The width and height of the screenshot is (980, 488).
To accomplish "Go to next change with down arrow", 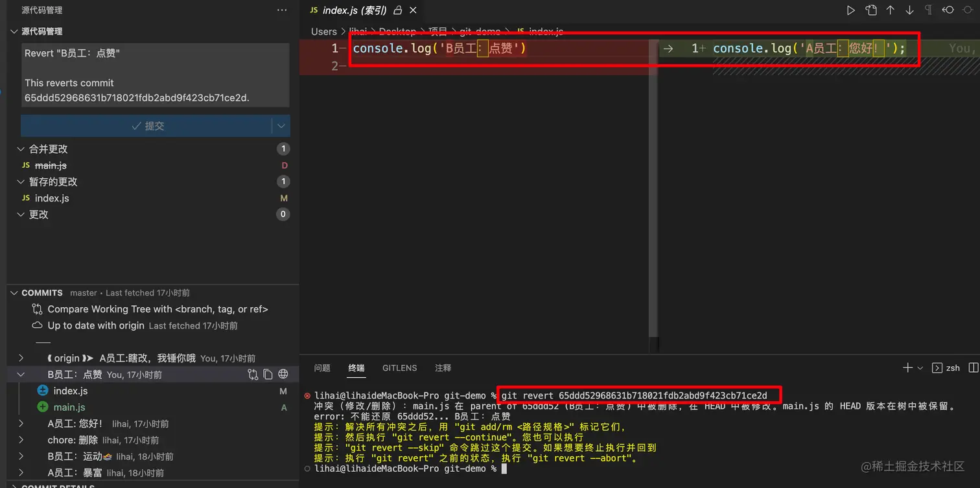I will (x=909, y=10).
